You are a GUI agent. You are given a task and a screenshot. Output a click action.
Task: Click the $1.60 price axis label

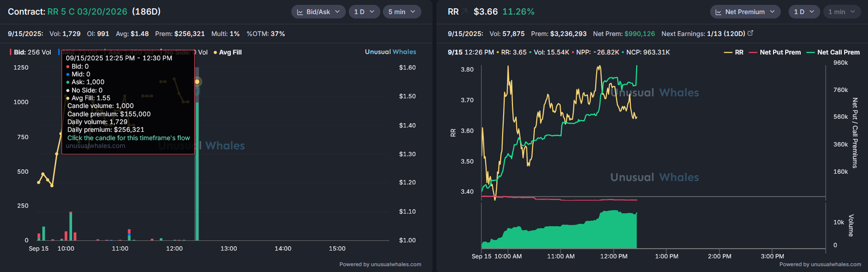click(407, 67)
